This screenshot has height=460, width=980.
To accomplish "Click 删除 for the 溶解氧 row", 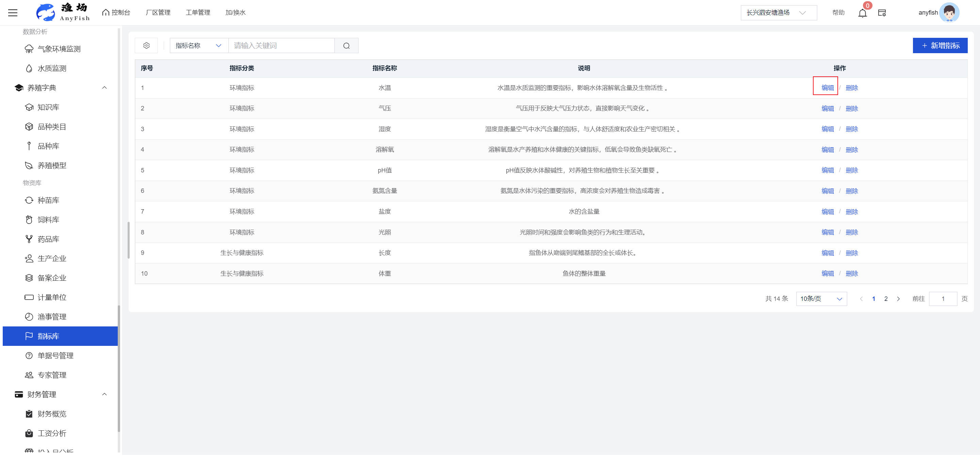I will tap(851, 150).
